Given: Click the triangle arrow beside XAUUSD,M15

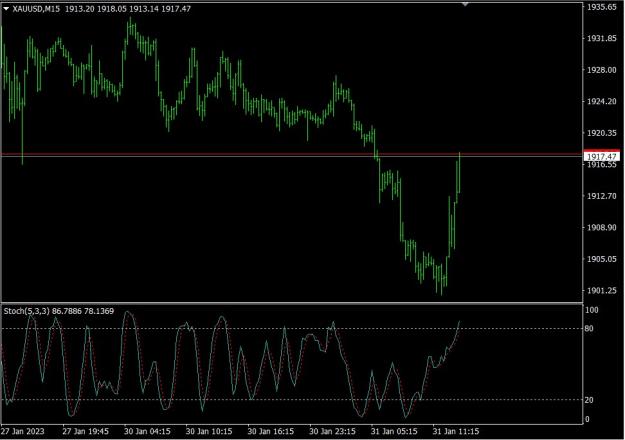Looking at the screenshot, I should [x=6, y=8].
